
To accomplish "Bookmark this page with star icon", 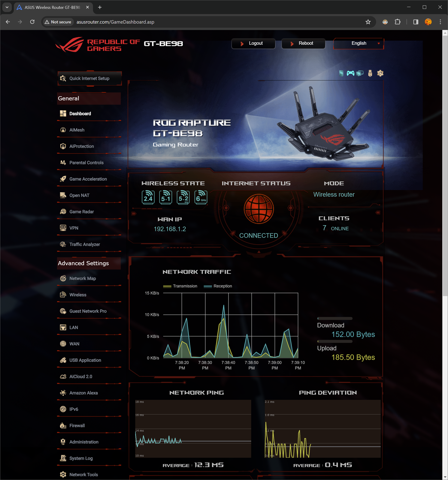I will [368, 22].
